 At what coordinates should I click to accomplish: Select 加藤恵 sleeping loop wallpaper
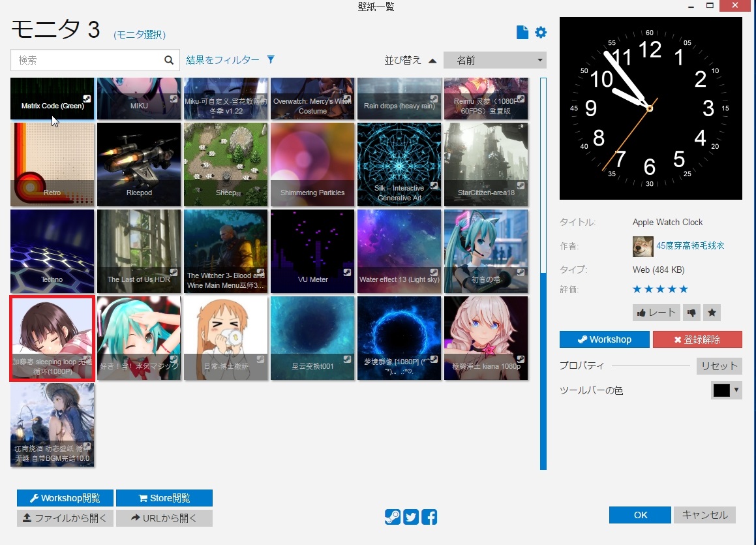click(x=52, y=338)
